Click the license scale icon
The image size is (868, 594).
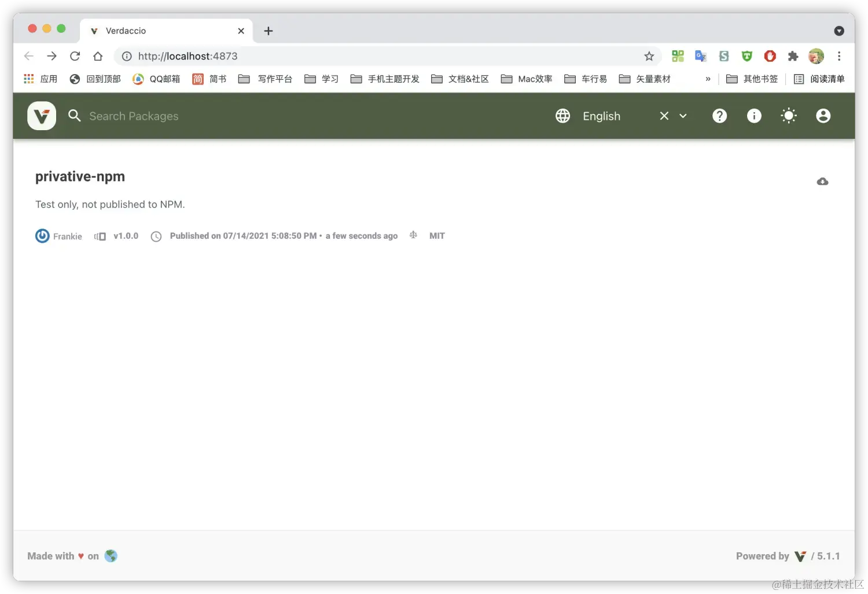pos(413,235)
